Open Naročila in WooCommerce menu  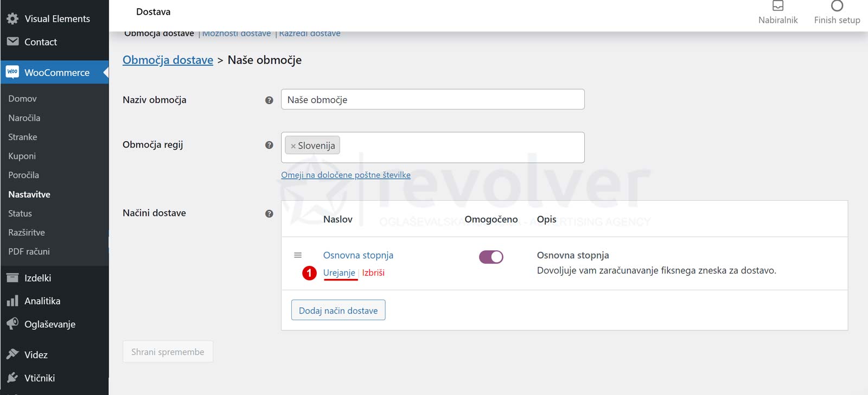(24, 118)
